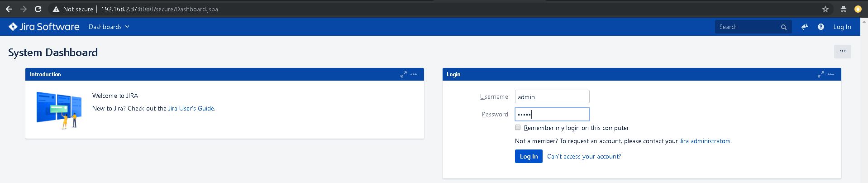
Task: Click the browser profile avatar icon
Action: [858, 9]
